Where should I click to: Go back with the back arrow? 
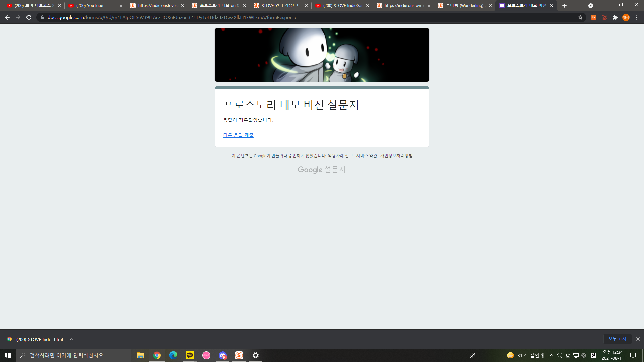pos(7,17)
